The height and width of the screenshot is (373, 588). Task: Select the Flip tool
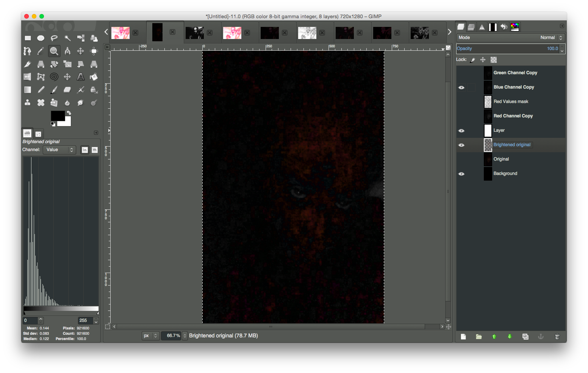point(28,77)
